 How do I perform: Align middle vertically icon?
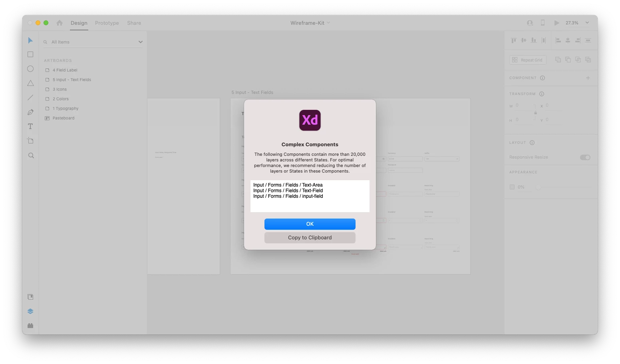coord(524,40)
